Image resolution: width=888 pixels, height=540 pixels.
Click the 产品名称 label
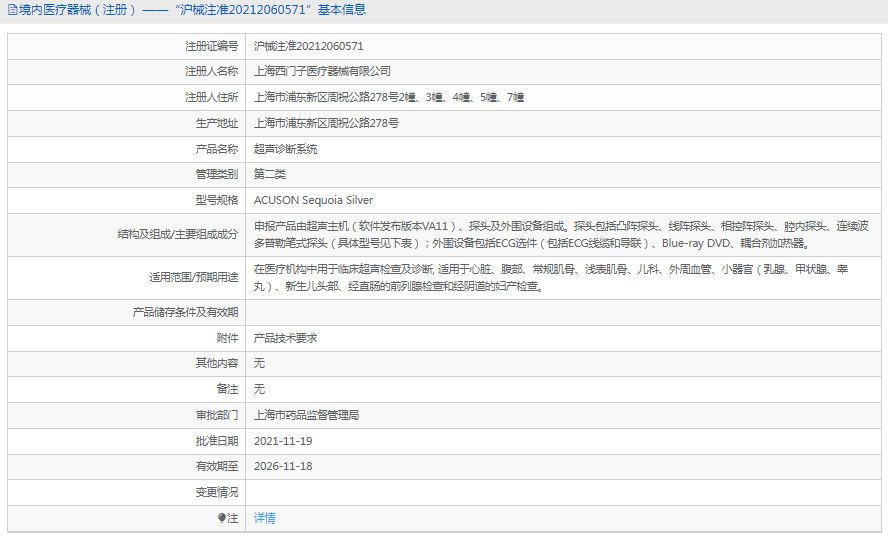coord(217,149)
